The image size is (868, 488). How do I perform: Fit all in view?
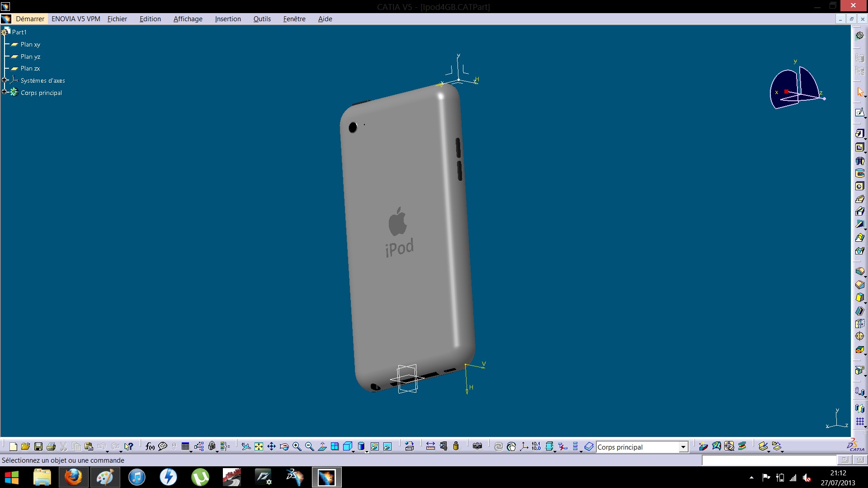(x=259, y=447)
